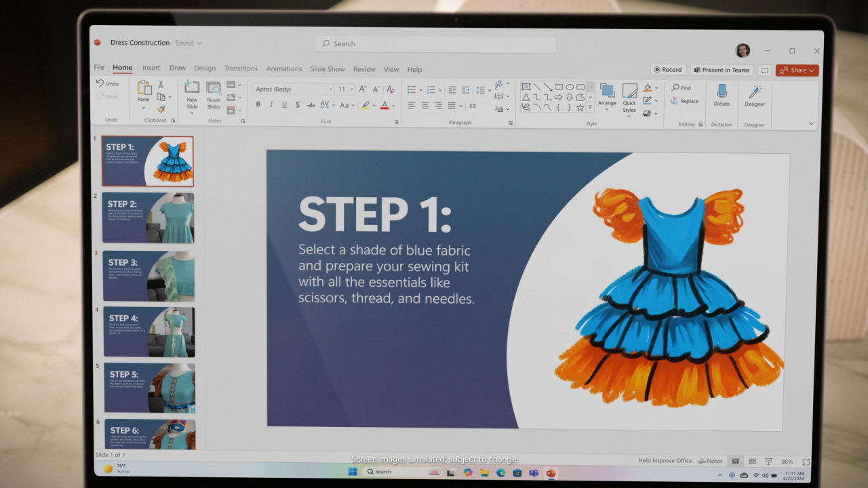
Task: Click the Windows Start button
Action: point(353,472)
